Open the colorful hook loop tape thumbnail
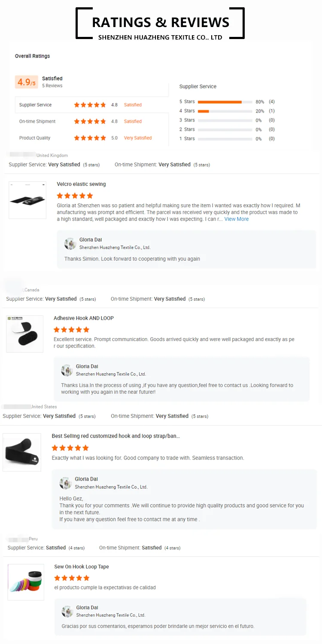The image size is (322, 644). point(26,582)
